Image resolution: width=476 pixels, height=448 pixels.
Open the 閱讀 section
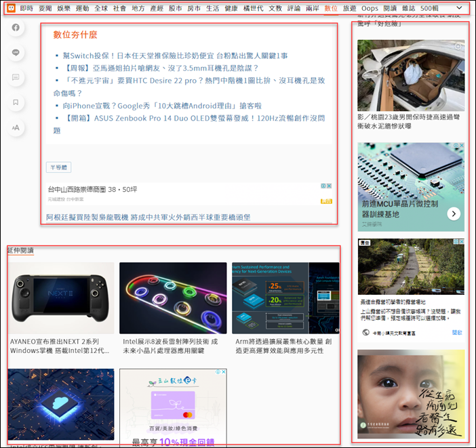tap(390, 8)
